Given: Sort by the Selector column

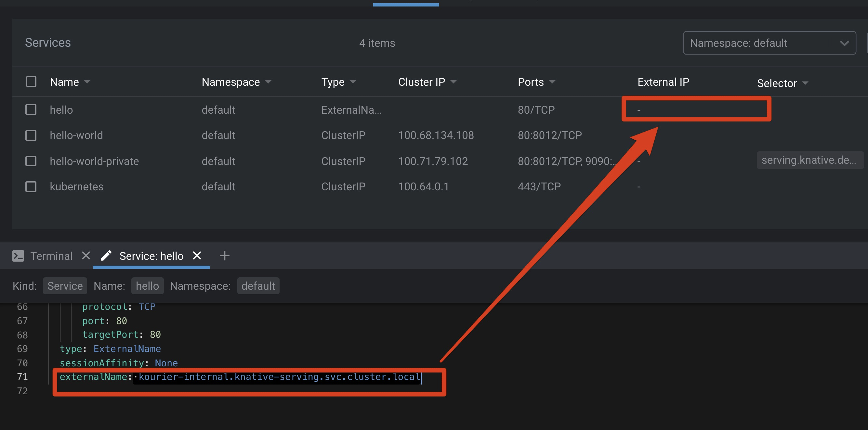Looking at the screenshot, I should (783, 83).
